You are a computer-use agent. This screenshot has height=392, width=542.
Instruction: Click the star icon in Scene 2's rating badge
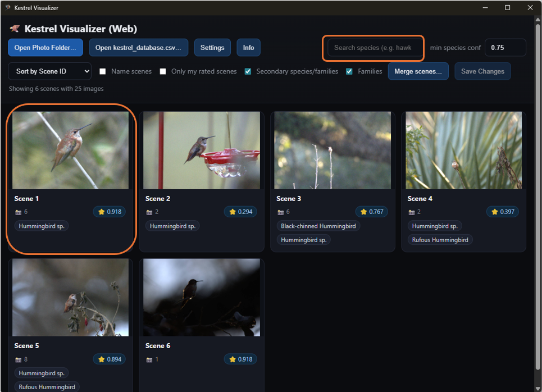pyautogui.click(x=233, y=212)
